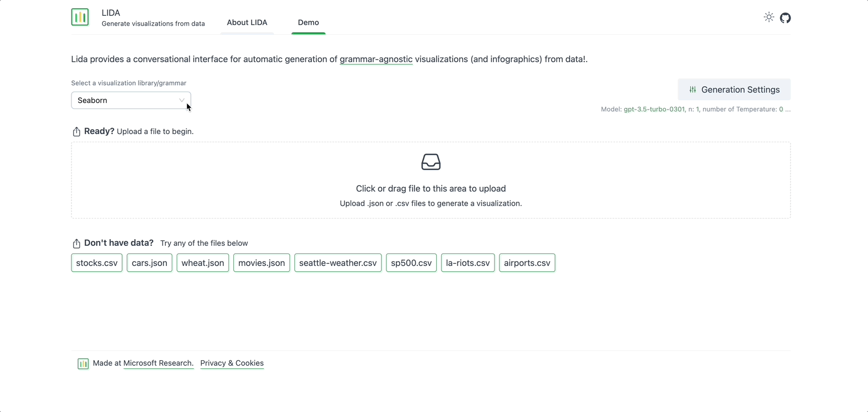Open the Privacy & Cookies link
Screen dimensions: 868x412
tap(232, 363)
